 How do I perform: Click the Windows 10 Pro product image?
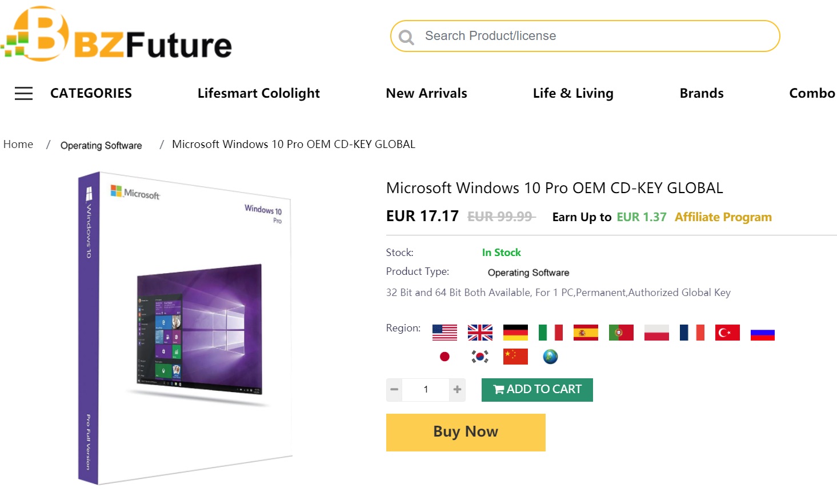(x=185, y=329)
